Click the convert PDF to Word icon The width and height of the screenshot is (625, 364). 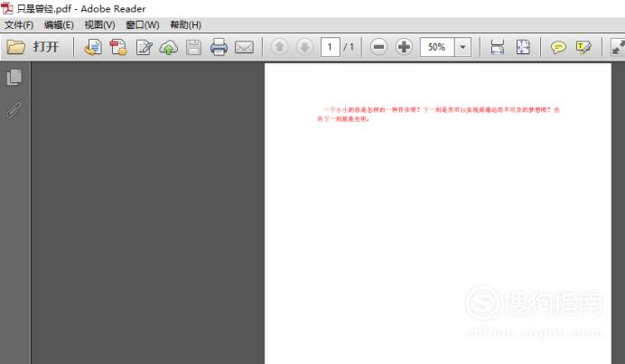[93, 47]
